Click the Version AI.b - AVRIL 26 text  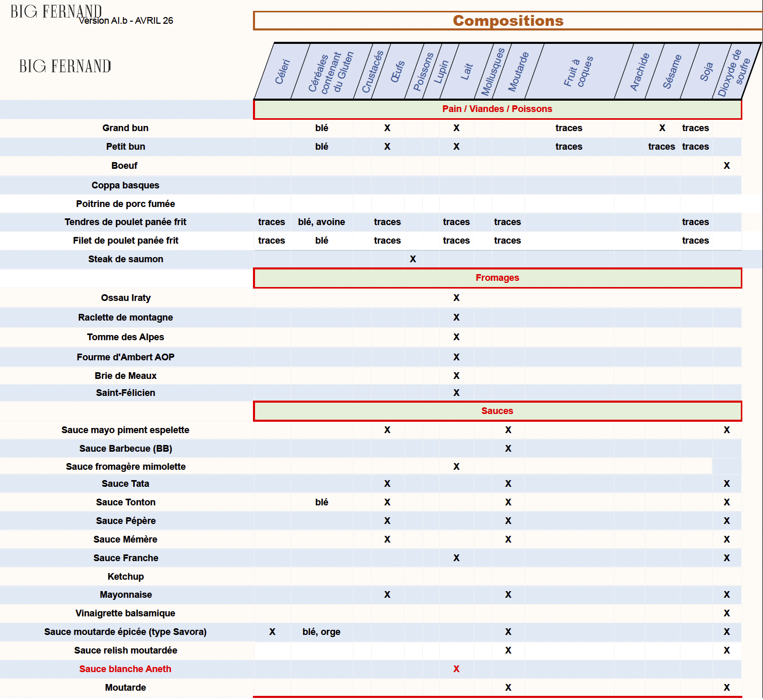[126, 21]
